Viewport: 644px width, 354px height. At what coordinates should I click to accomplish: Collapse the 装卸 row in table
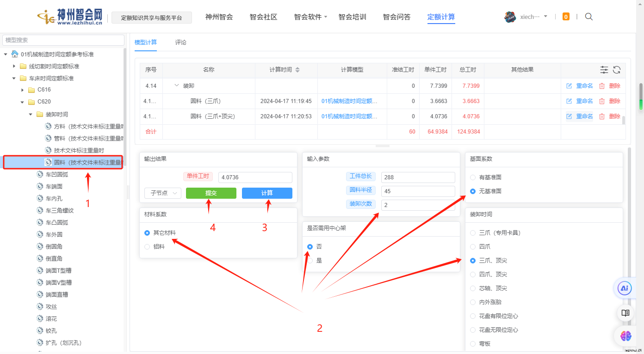click(176, 85)
